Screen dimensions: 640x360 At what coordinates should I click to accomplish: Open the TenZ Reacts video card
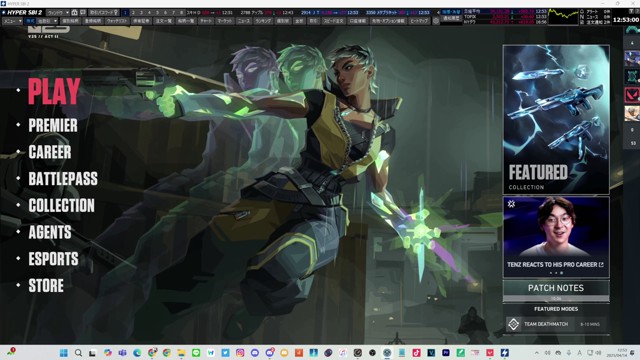tap(556, 237)
